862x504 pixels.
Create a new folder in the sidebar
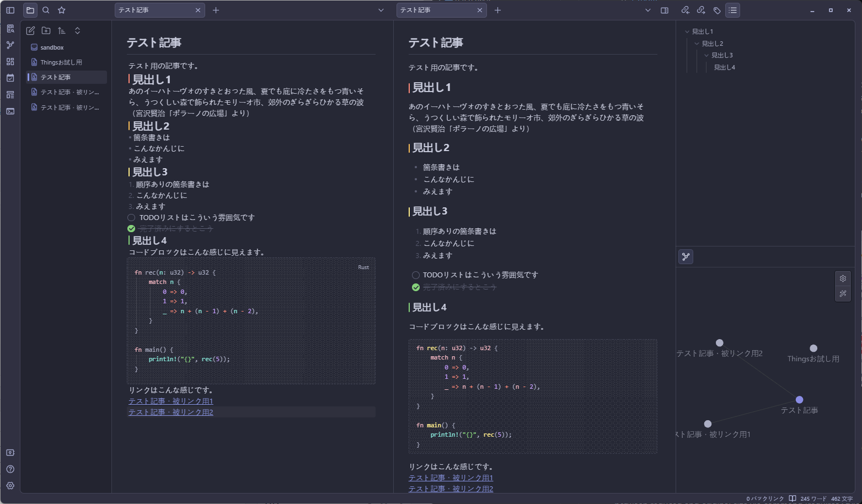[x=46, y=30]
